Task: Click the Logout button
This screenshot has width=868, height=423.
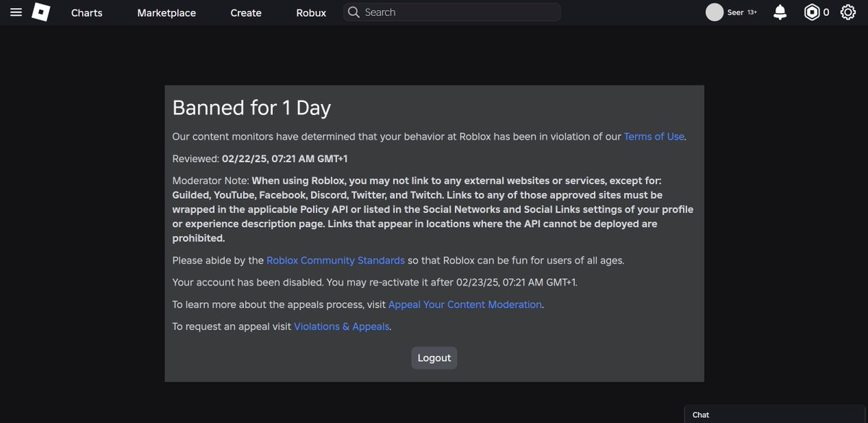Action: pos(434,358)
